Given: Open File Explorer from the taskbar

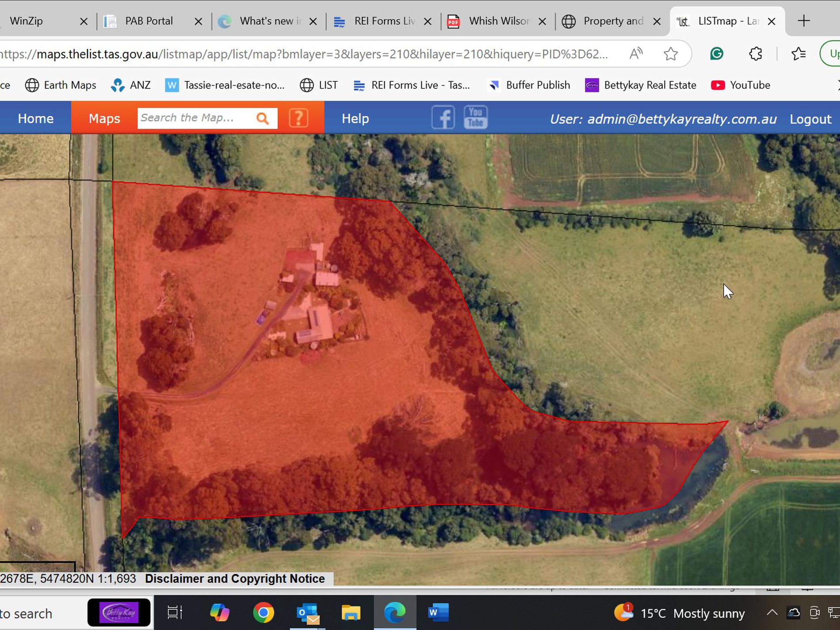Looking at the screenshot, I should 351,613.
